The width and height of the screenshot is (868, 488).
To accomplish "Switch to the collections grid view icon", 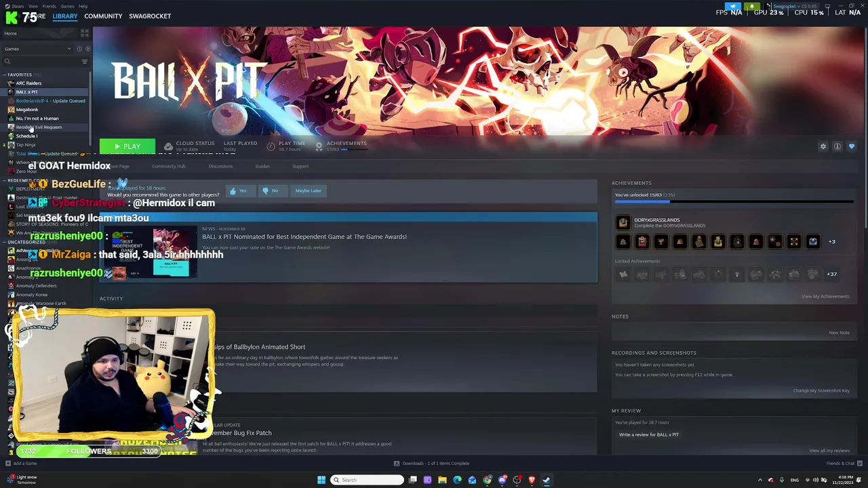I will click(x=85, y=33).
